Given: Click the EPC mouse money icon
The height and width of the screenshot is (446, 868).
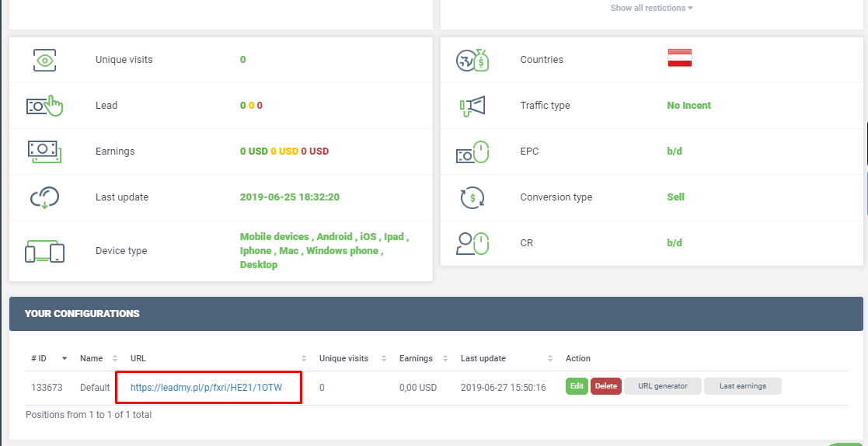Looking at the screenshot, I should pos(472,152).
